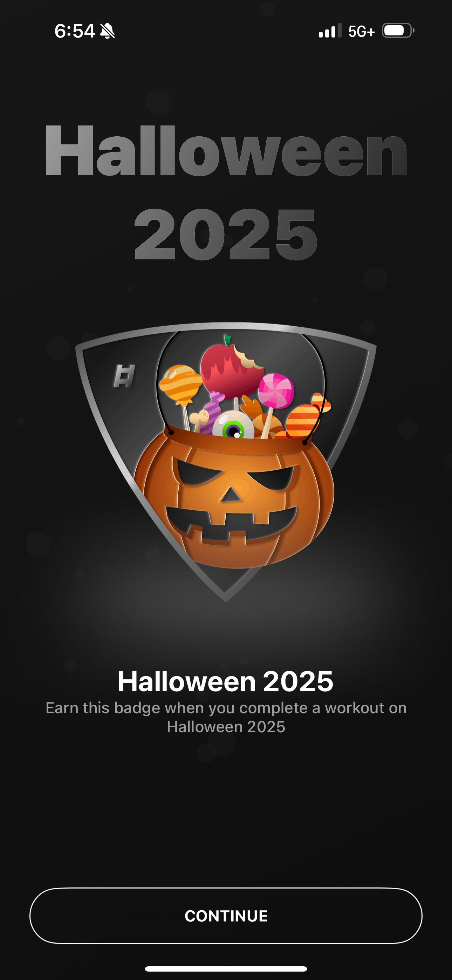Tap the green eyeball candy
The height and width of the screenshot is (980, 452).
pyautogui.click(x=233, y=425)
